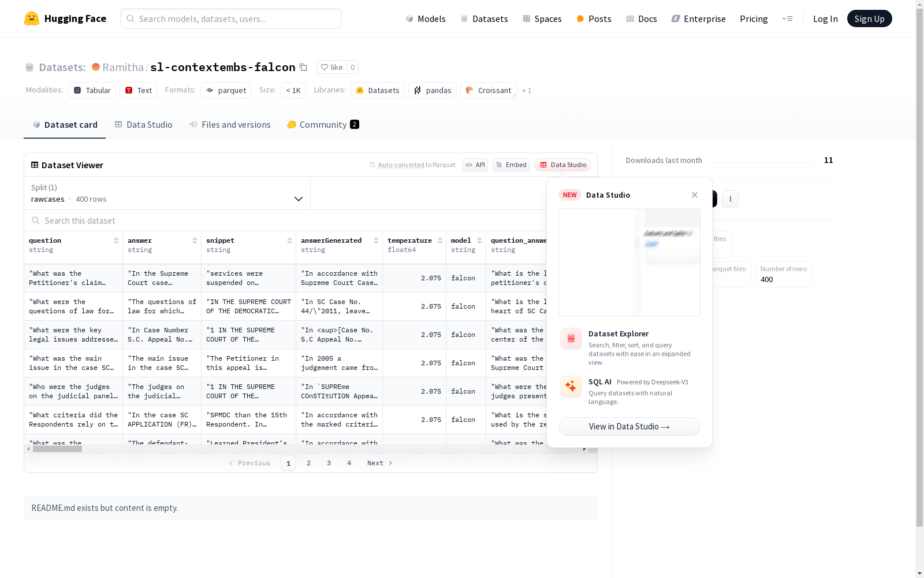Viewport: 924px width, 578px height.
Task: Switch to the Dataset card tab
Action: point(65,124)
